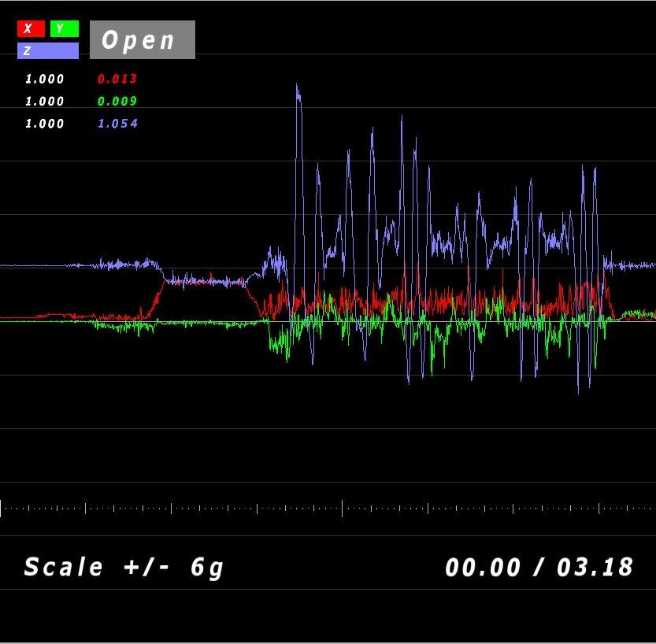Click the flat blue Z line at graph start
The height and width of the screenshot is (644, 656).
pyautogui.click(x=39, y=266)
